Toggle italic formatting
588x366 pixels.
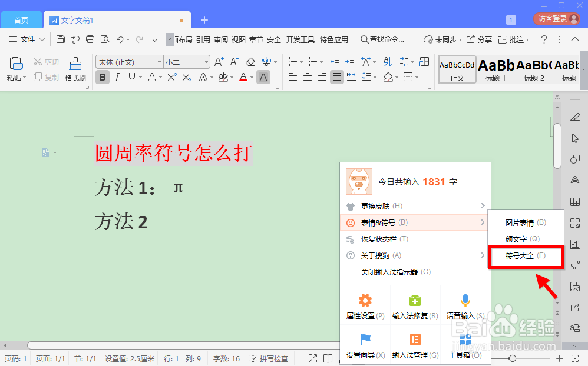(x=118, y=77)
